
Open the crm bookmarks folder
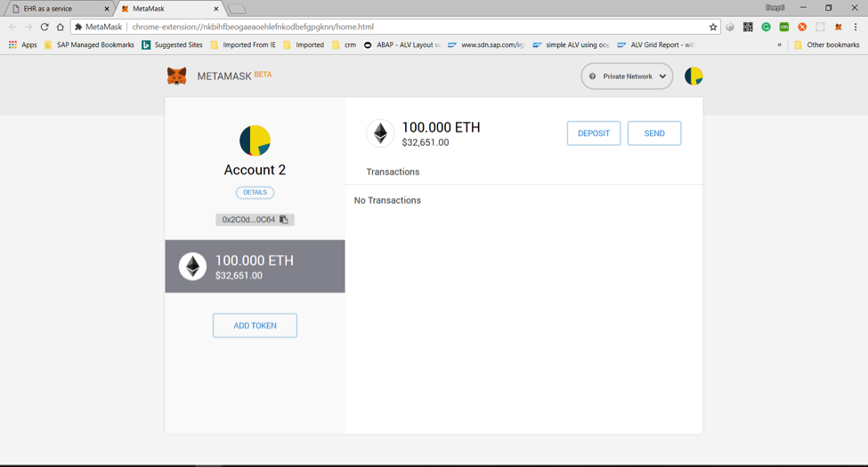(x=345, y=44)
